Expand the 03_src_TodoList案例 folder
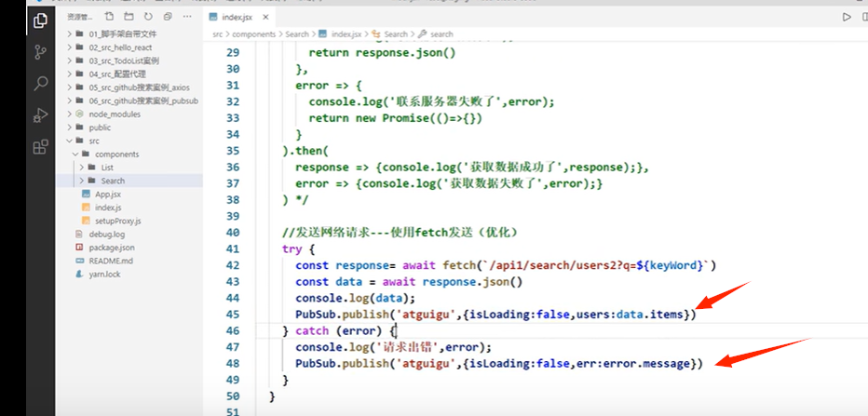The height and width of the screenshot is (416, 868). pyautogui.click(x=69, y=60)
